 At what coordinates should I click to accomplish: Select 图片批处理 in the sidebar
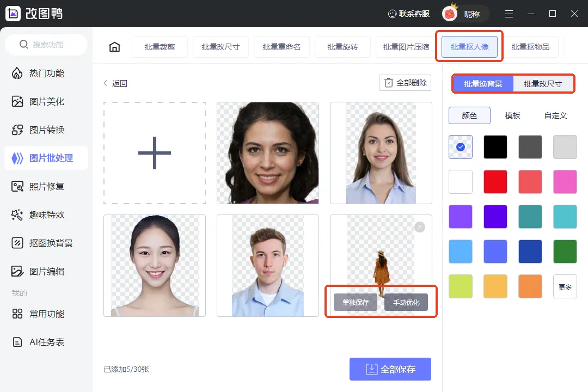[x=46, y=158]
